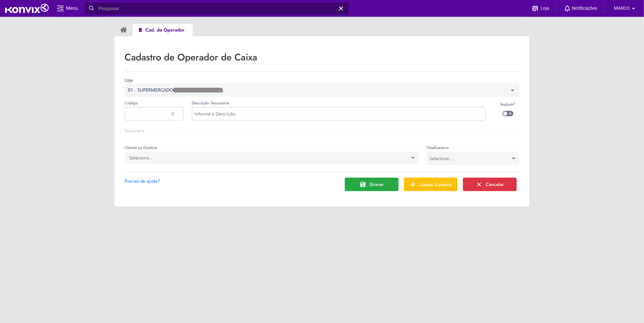Click the Loja store icon
The image size is (644, 323).
[x=535, y=9]
